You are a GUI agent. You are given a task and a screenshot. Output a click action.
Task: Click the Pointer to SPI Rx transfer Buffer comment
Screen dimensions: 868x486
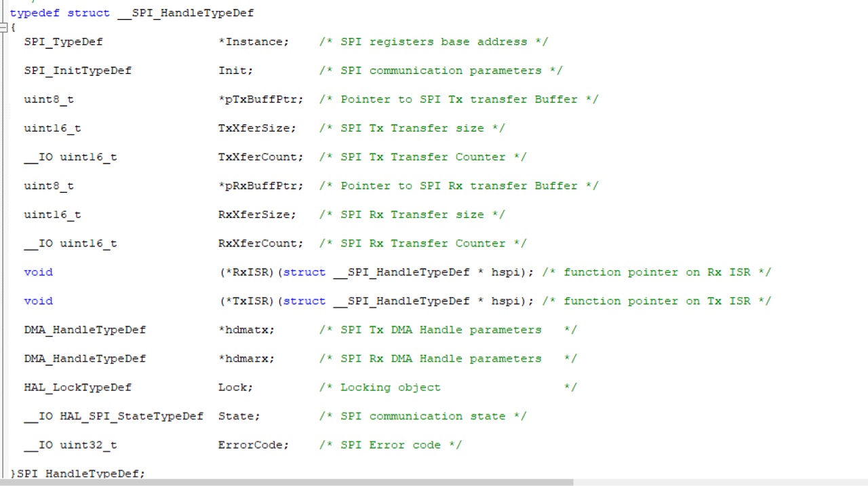[458, 186]
